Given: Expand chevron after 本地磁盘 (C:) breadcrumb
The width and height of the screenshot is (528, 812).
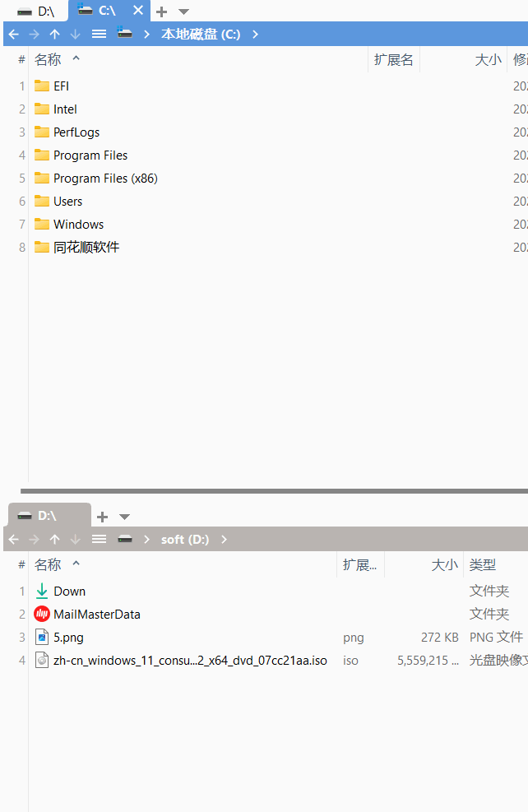Looking at the screenshot, I should (x=255, y=35).
